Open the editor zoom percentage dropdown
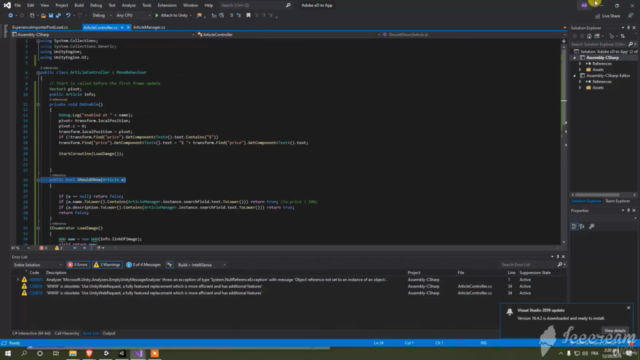The height and width of the screenshot is (360, 640). (x=20, y=248)
